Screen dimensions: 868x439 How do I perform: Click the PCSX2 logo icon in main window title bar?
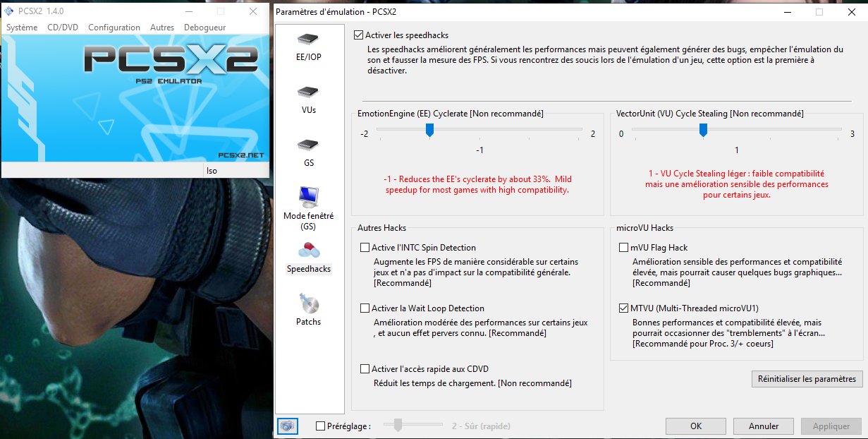click(9, 11)
